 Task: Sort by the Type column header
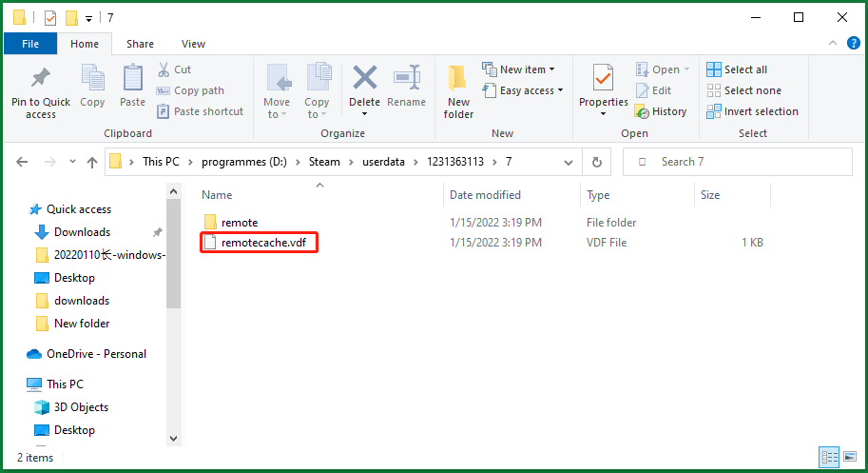[x=598, y=195]
